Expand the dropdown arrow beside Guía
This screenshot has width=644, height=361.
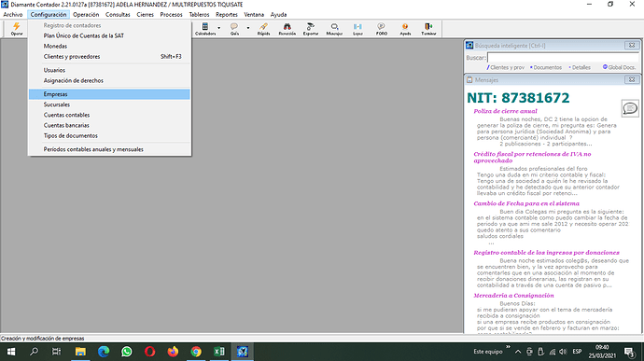click(x=247, y=28)
